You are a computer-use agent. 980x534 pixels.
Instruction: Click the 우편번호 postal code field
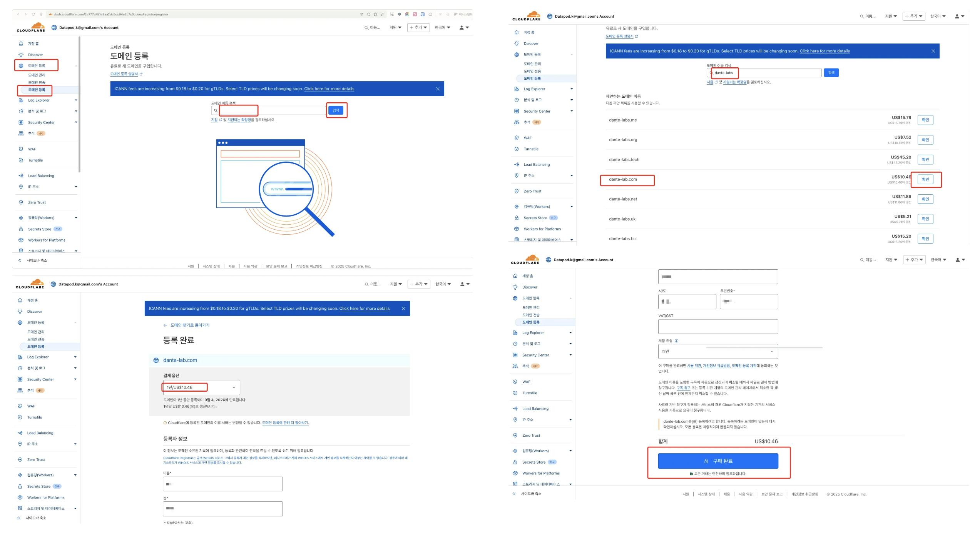749,302
